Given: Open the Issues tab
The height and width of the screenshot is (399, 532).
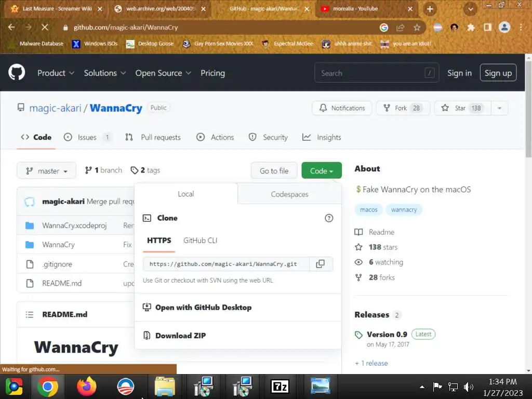Looking at the screenshot, I should pyautogui.click(x=87, y=137).
